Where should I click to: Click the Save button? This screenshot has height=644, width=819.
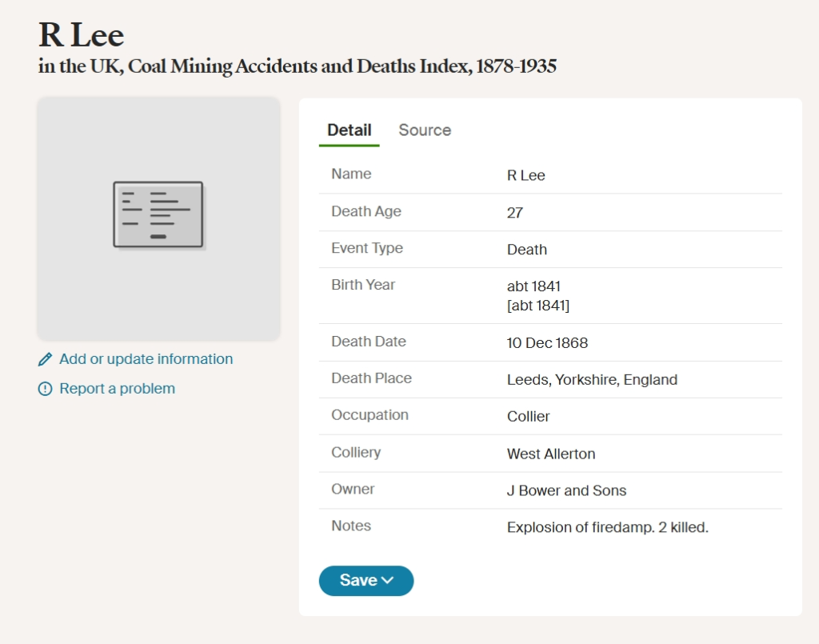[366, 580]
